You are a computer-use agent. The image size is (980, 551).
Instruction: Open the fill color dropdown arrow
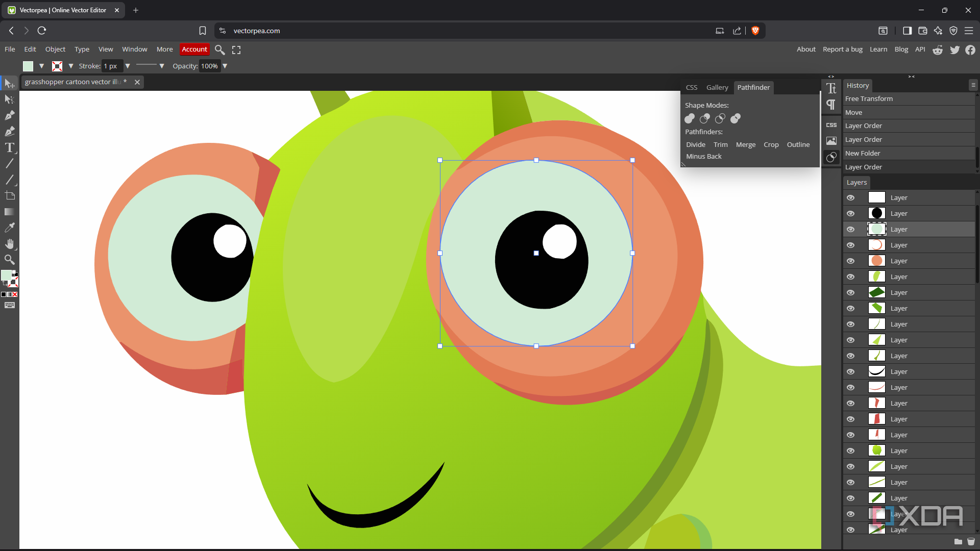41,66
